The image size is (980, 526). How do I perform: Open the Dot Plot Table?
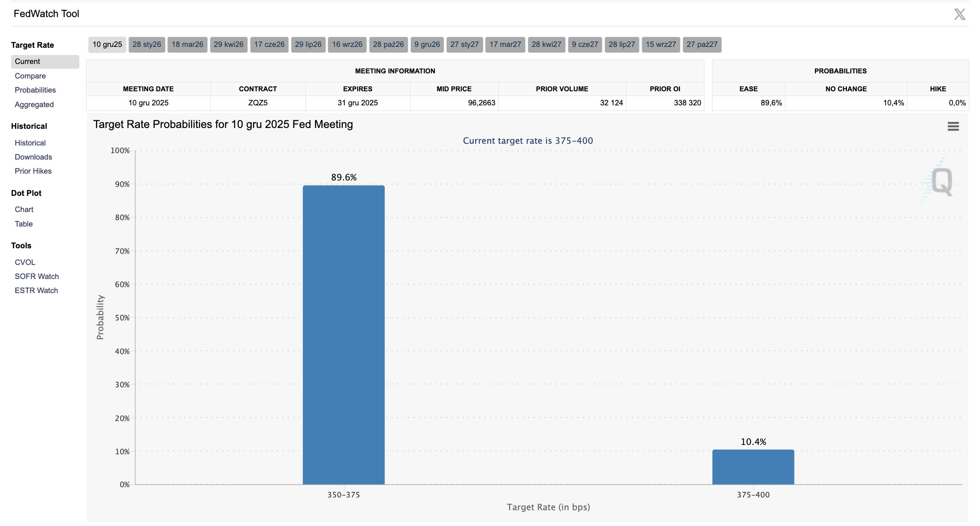tap(23, 224)
